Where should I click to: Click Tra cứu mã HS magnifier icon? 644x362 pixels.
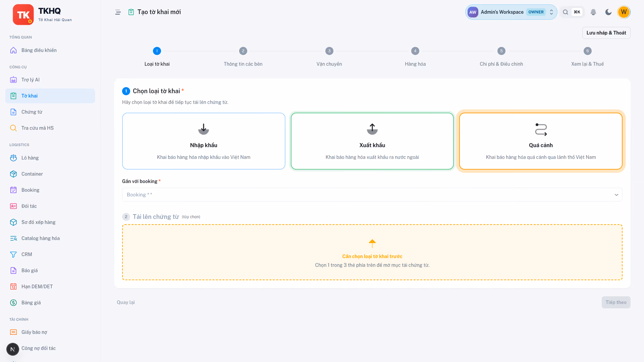[13, 128]
